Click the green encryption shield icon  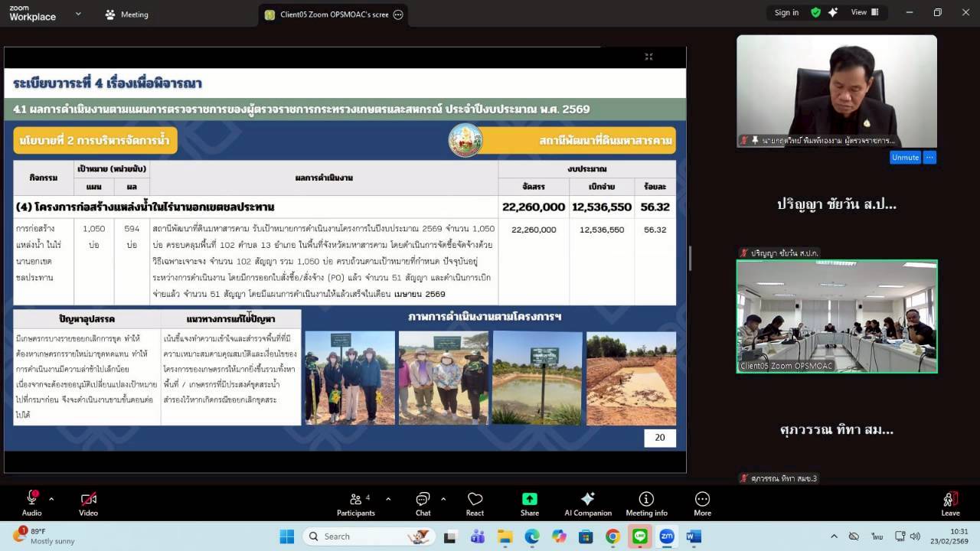pos(815,12)
